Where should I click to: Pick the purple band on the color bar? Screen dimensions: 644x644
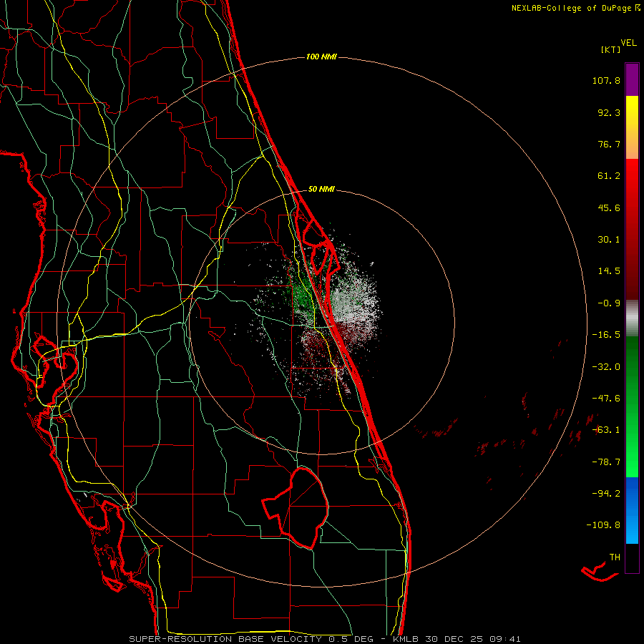click(632, 80)
